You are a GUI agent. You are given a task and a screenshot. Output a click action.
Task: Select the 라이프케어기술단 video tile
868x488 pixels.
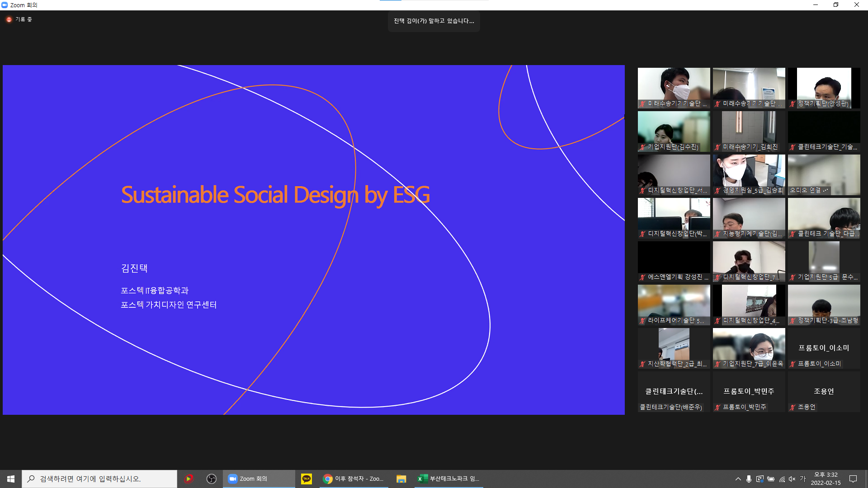click(674, 305)
